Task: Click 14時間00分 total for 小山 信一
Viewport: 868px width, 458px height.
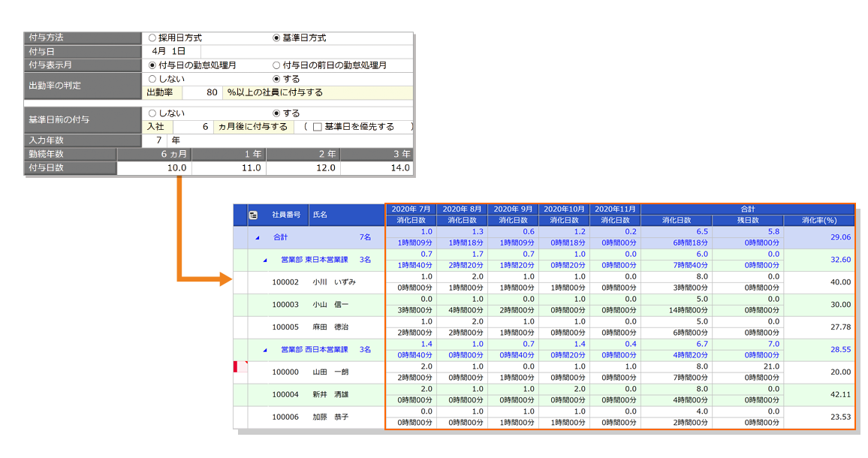Action: point(677,310)
